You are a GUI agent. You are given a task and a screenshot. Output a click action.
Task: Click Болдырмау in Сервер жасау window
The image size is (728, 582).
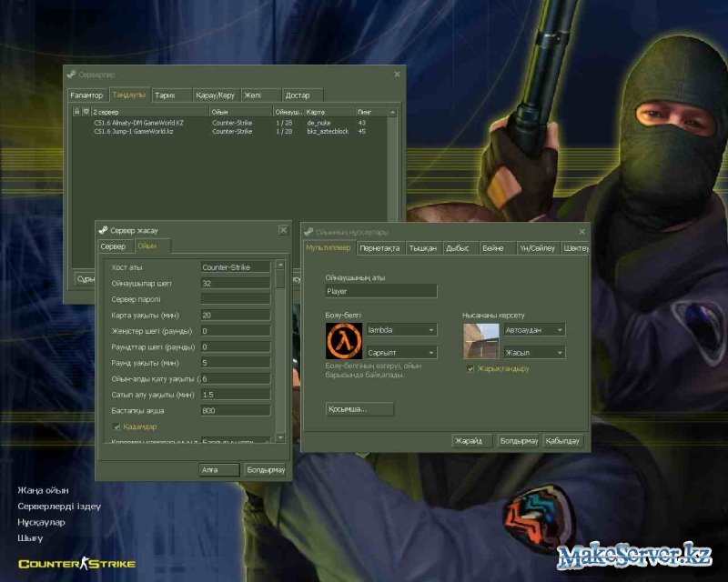[x=265, y=469]
